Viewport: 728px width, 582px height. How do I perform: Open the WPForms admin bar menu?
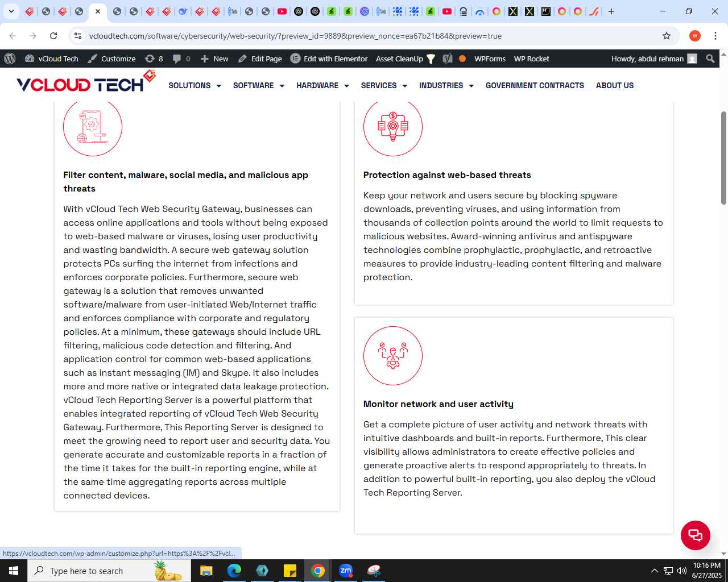click(x=490, y=59)
